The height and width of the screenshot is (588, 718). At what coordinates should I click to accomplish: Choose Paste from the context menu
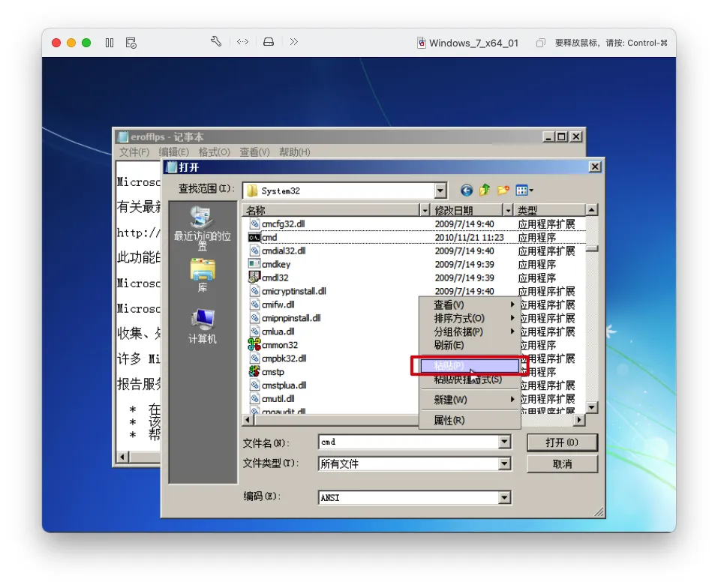pos(470,365)
